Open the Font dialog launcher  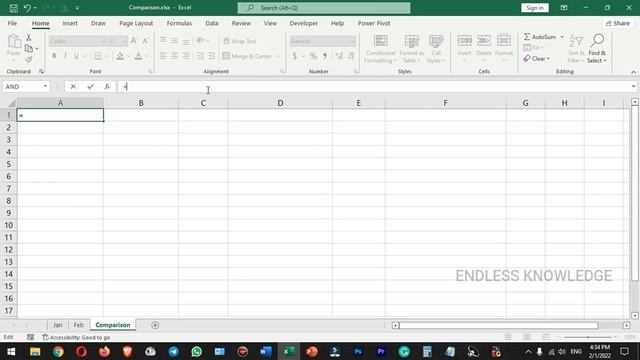[x=151, y=71]
